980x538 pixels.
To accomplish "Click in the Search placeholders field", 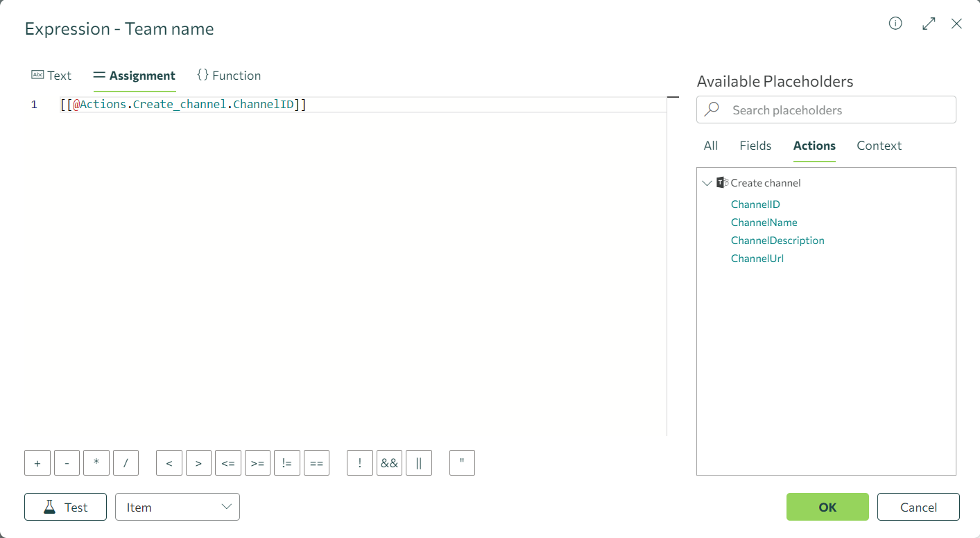I will 826,110.
